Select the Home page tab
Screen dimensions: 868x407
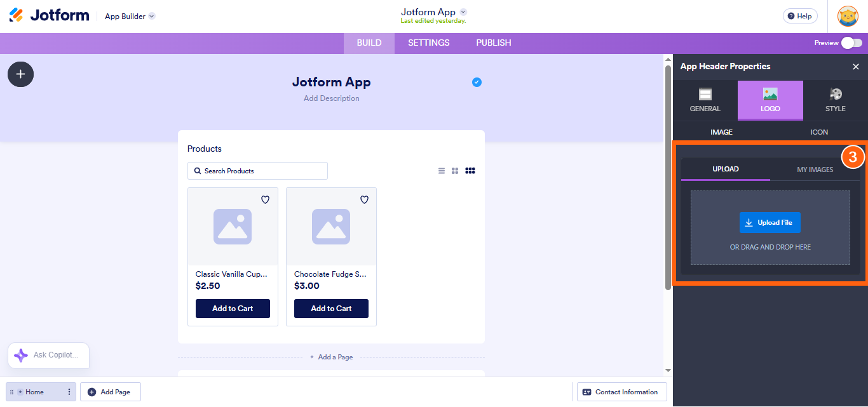(x=41, y=392)
